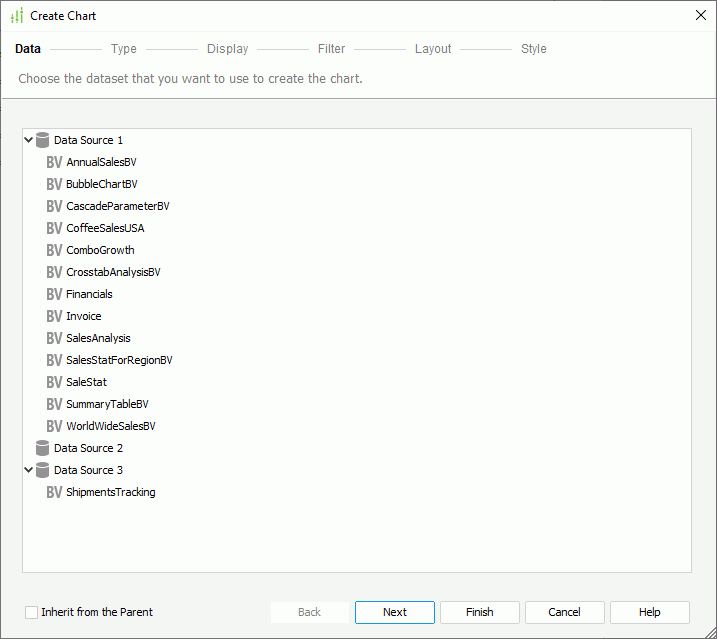Select the Invoice dataset
The image size is (717, 639).
[x=84, y=316]
